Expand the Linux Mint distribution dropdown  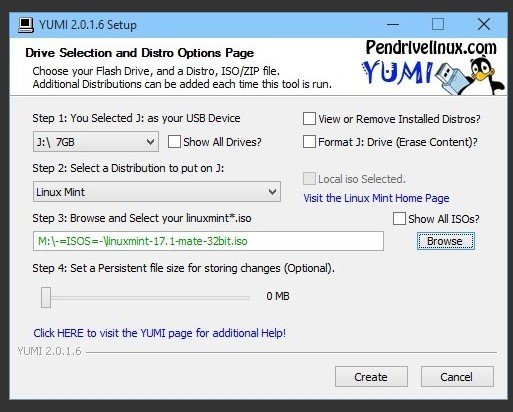pyautogui.click(x=157, y=192)
